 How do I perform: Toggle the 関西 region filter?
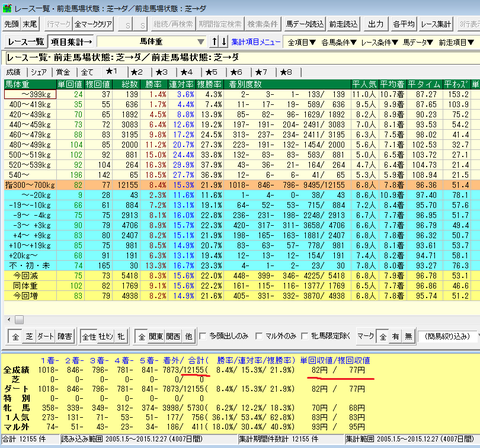173,337
